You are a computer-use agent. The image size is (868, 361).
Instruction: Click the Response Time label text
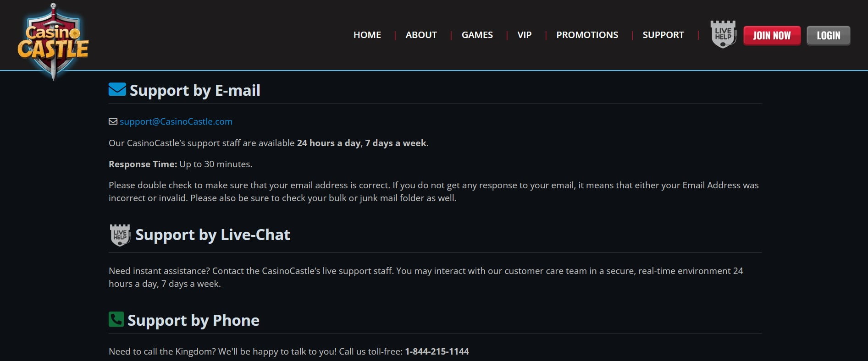tap(143, 164)
